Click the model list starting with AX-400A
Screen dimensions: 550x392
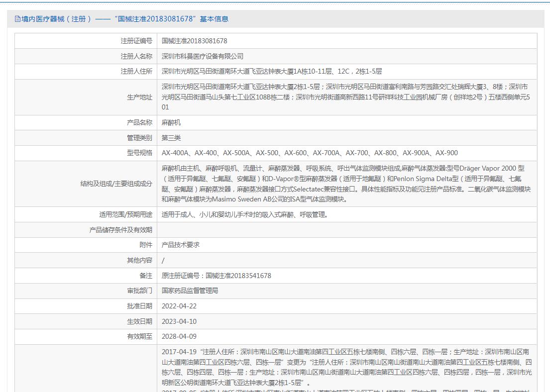[309, 153]
